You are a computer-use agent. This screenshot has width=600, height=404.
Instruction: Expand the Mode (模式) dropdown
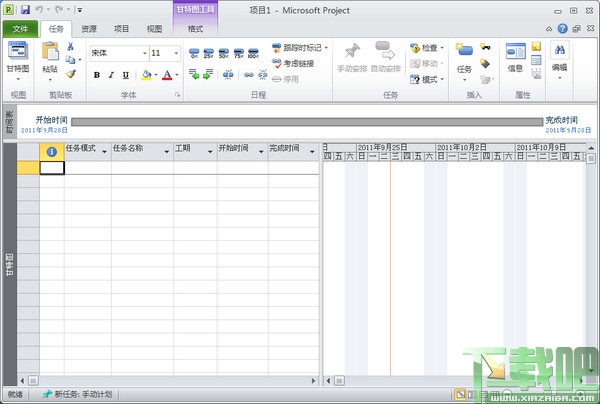[442, 79]
